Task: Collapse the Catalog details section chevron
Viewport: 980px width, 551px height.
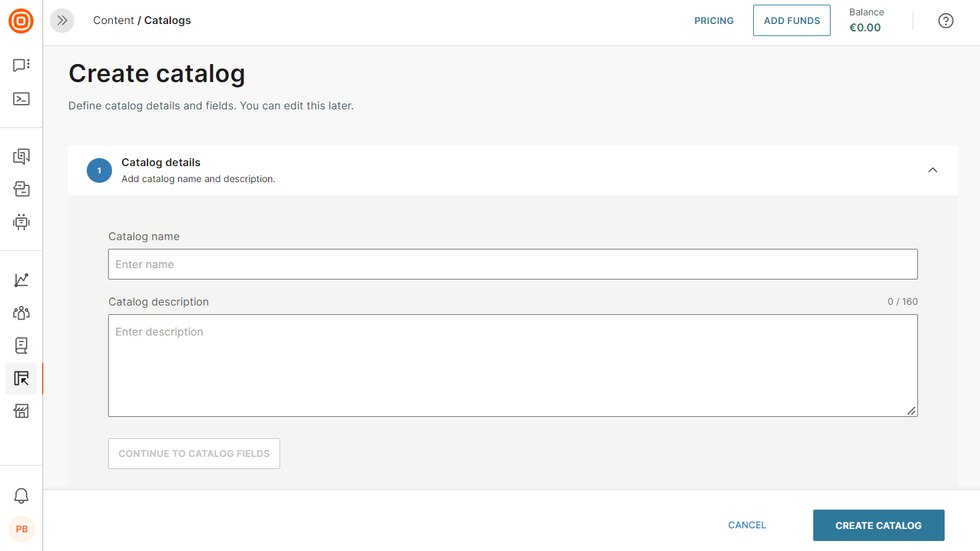Action: pos(932,170)
